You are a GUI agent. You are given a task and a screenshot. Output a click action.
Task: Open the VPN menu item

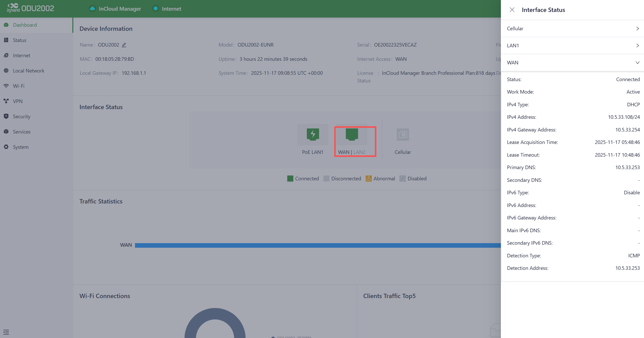tap(18, 101)
